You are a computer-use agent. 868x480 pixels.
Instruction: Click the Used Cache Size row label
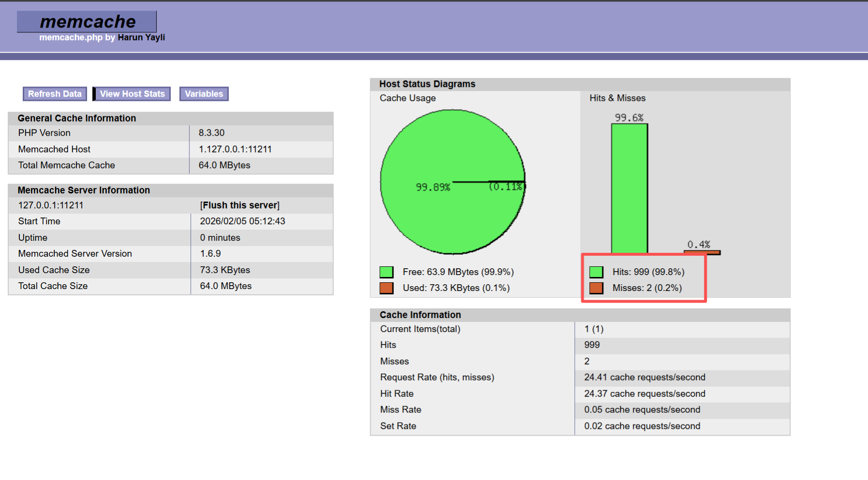coord(54,270)
